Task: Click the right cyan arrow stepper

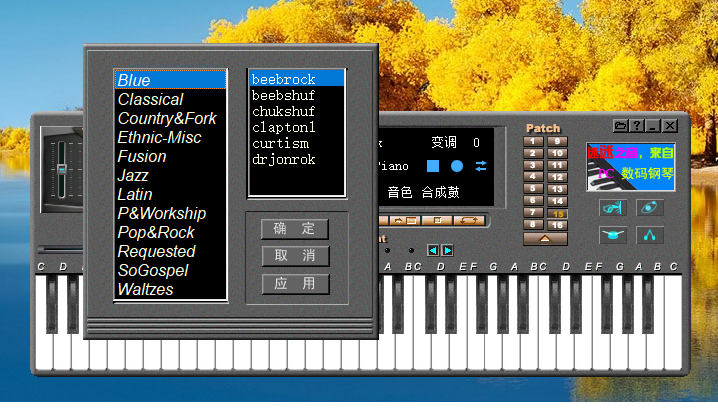Action: point(447,250)
